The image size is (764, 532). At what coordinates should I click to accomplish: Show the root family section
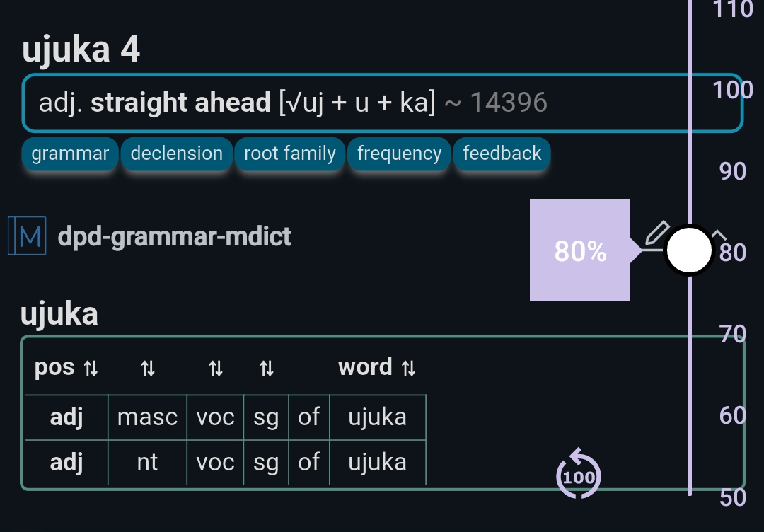289,154
